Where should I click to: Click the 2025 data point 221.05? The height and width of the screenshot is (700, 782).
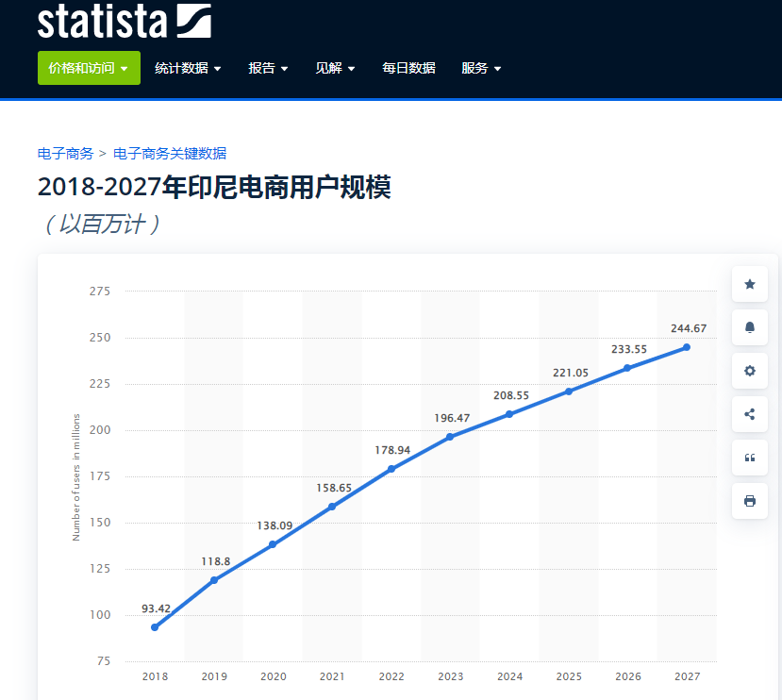coord(568,392)
